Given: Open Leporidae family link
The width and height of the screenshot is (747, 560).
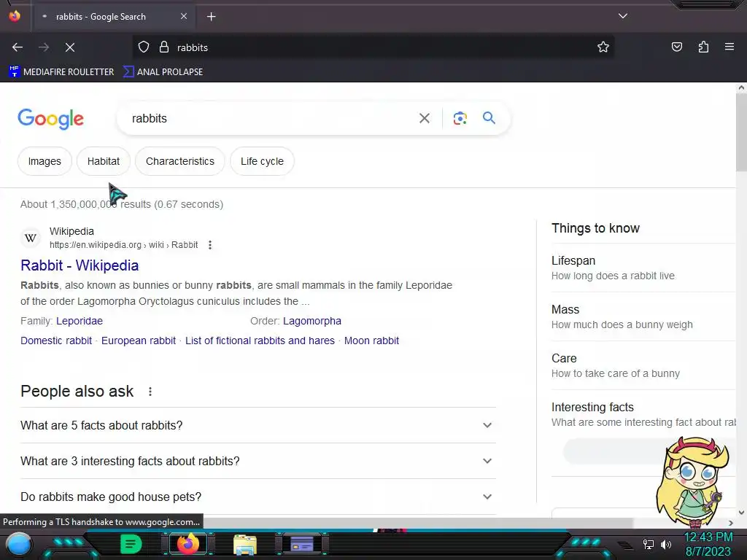Looking at the screenshot, I should tap(80, 321).
